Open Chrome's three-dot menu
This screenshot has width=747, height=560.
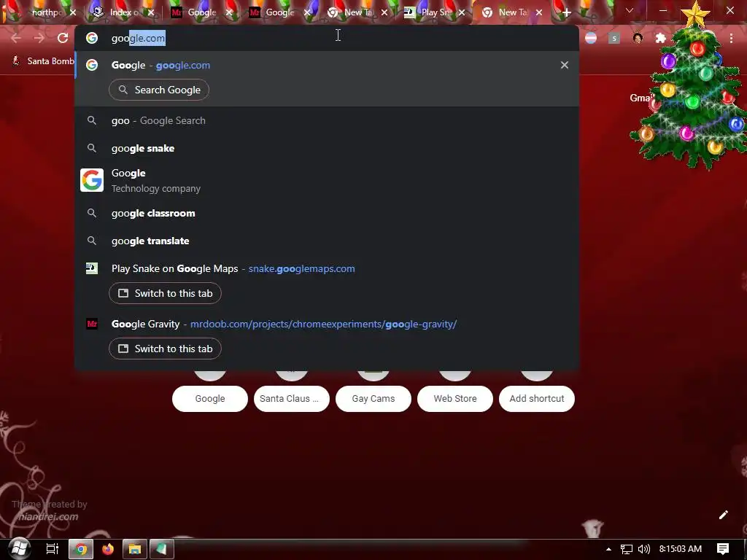731,38
